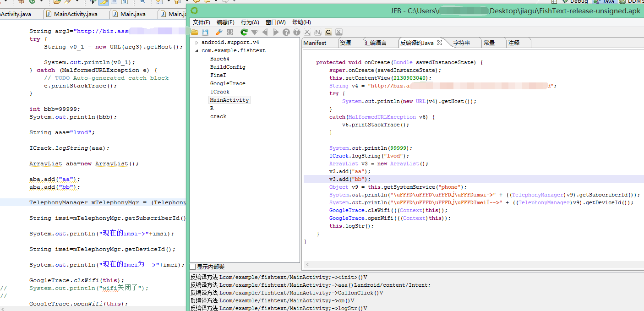Click the round info icon in JEB toolbar

(x=297, y=32)
